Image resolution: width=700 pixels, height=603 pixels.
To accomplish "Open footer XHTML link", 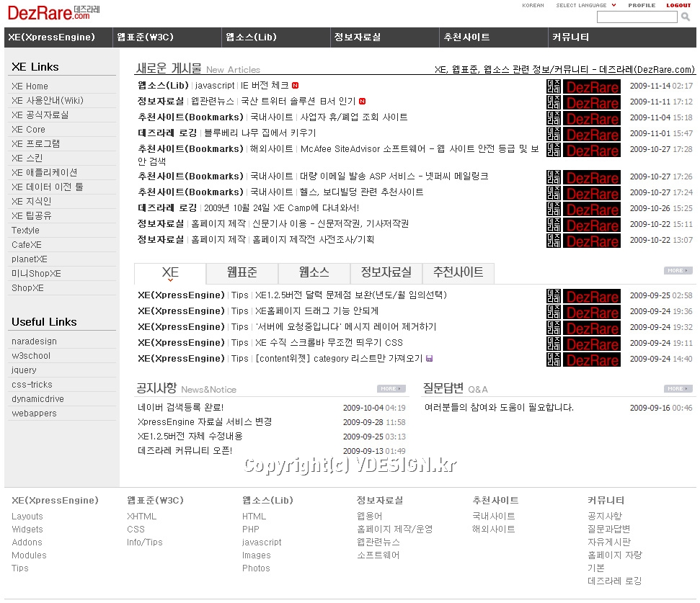I will point(141,516).
